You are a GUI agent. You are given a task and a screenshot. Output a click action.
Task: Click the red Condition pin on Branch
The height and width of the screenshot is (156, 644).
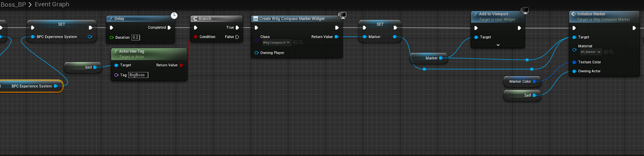[196, 37]
